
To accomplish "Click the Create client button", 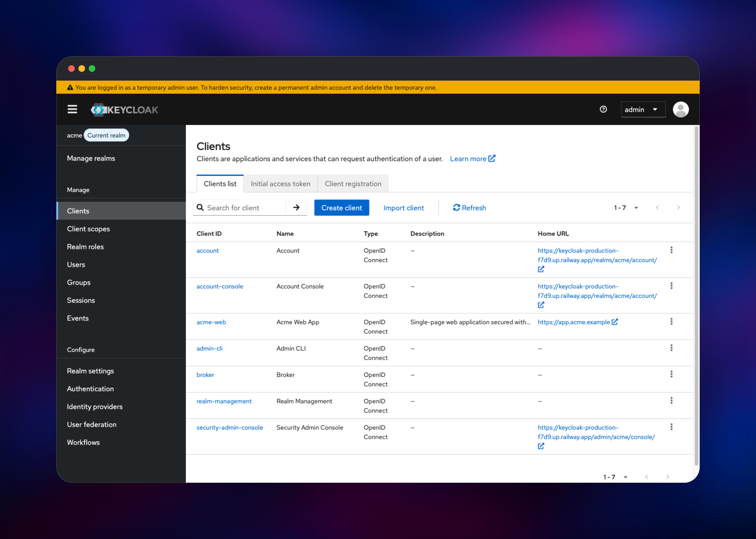I will click(342, 208).
